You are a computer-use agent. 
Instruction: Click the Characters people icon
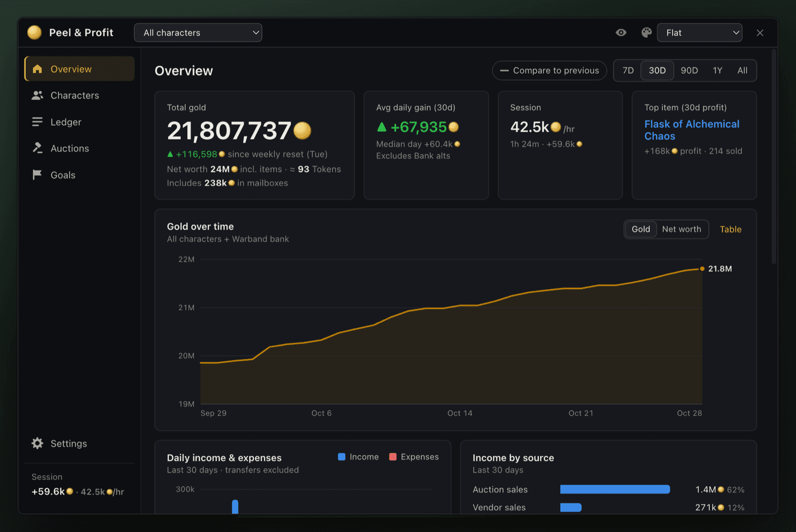coord(37,95)
